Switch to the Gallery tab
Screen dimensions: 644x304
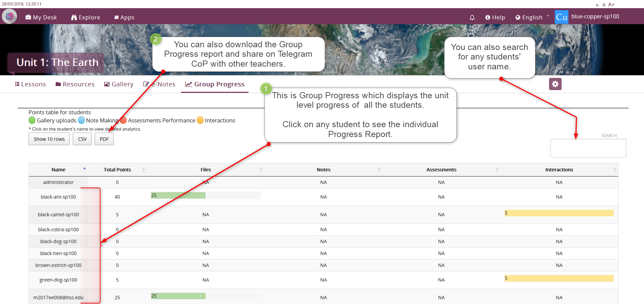coord(119,84)
